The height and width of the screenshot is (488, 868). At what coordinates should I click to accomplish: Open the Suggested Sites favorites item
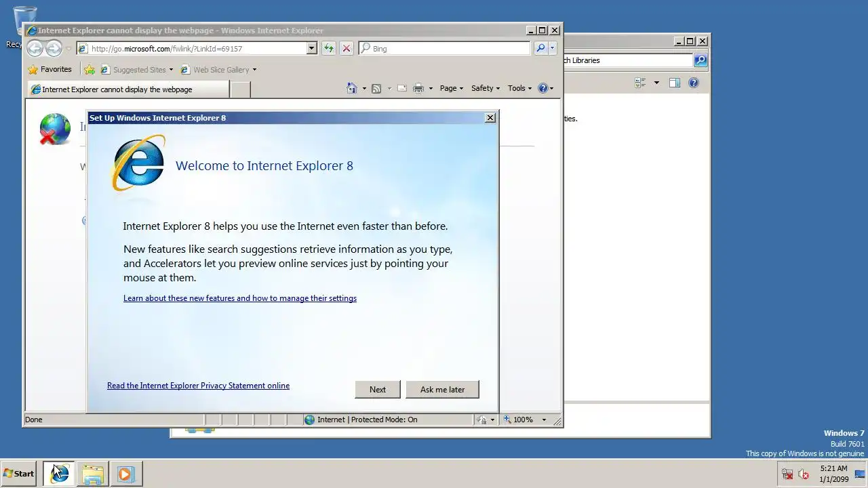click(x=136, y=69)
